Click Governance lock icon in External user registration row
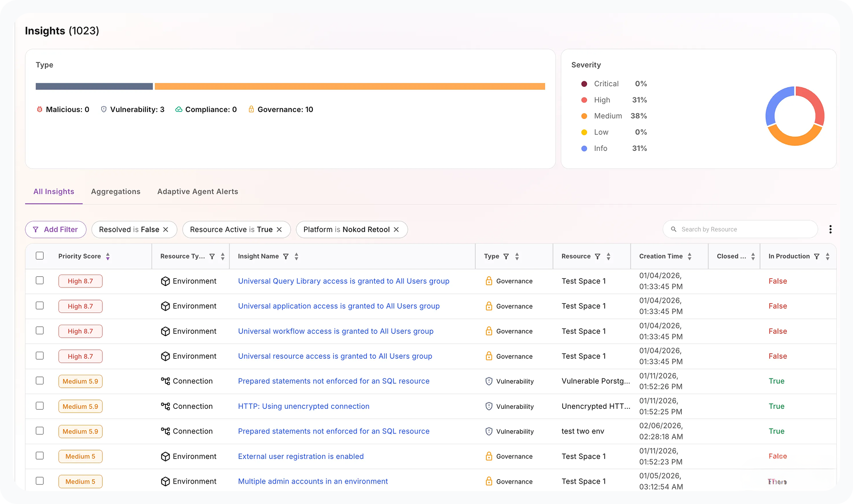Image resolution: width=853 pixels, height=504 pixels. pos(489,456)
